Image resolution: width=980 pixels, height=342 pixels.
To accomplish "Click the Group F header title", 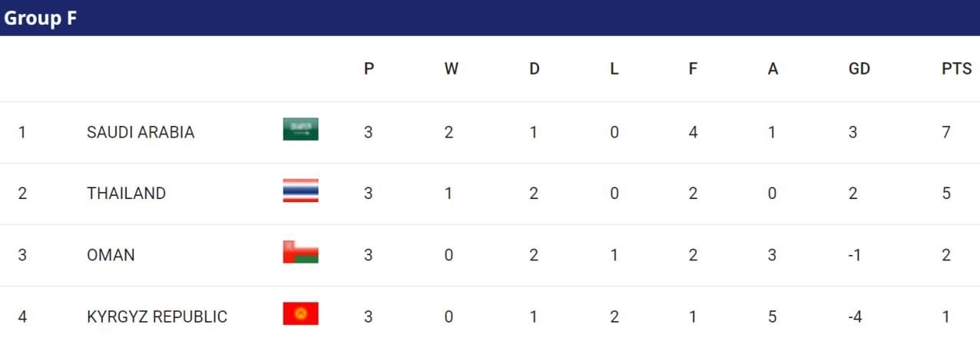I will click(x=41, y=18).
